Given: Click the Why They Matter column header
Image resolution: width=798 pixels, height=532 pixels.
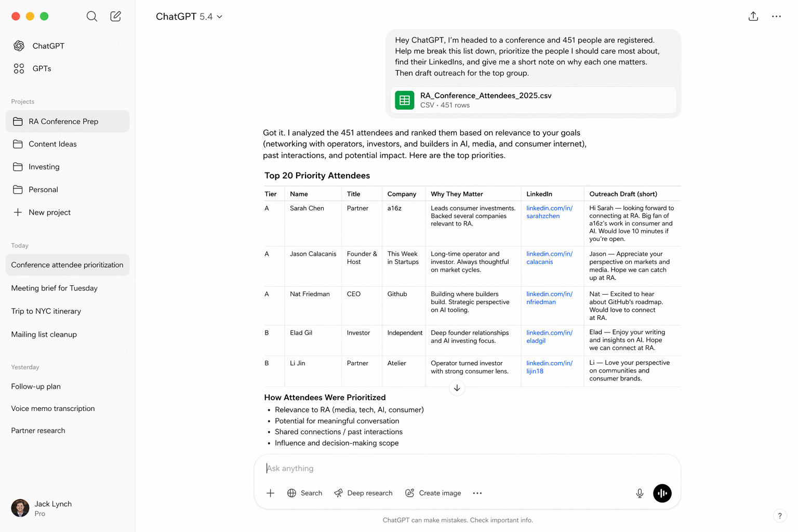Looking at the screenshot, I should coord(457,194).
